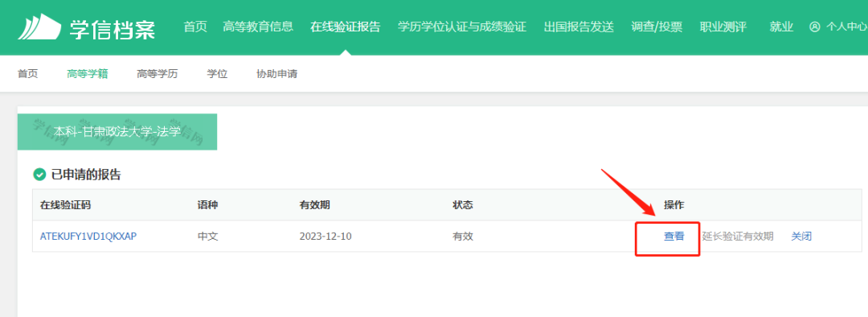Click the 有效期 column header

coord(315,205)
